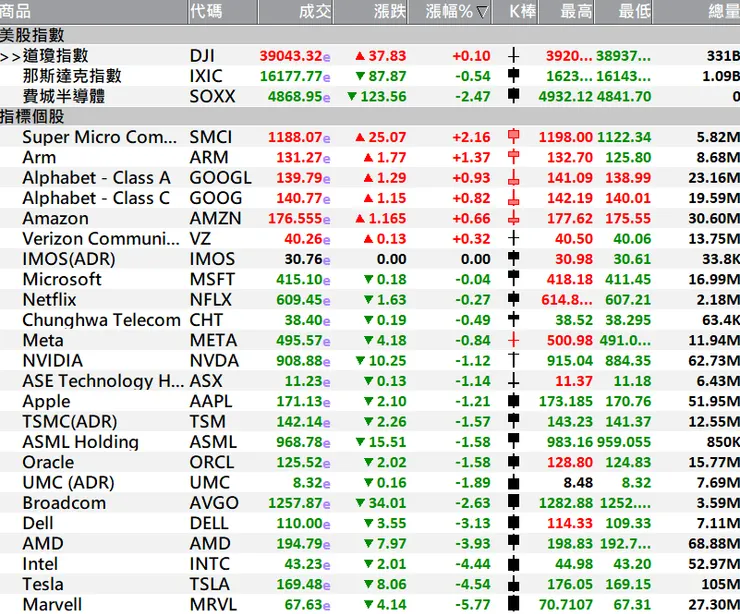
Task: Open the candlestick icon for NVDA
Action: click(x=513, y=360)
